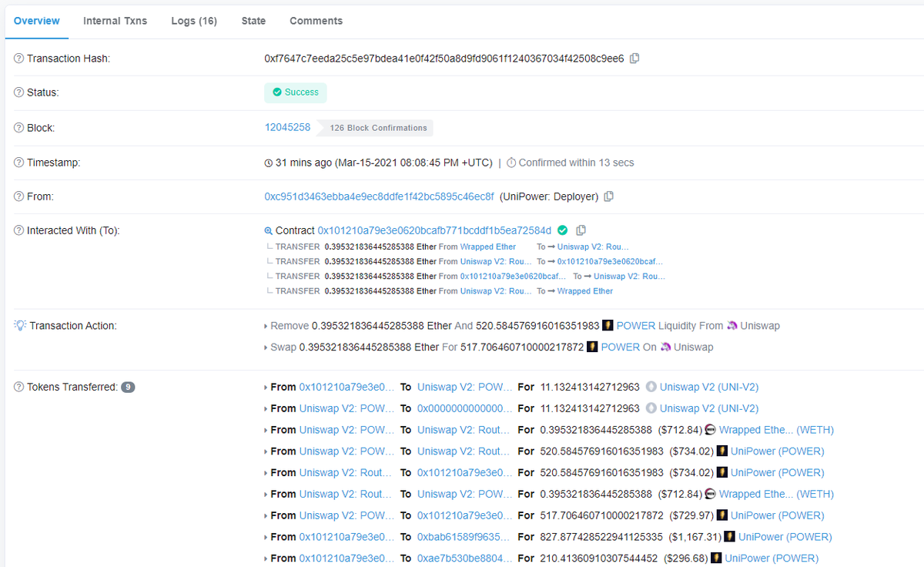Click help icon beside Interacted With
Screen dimensions: 924x567
point(19,230)
